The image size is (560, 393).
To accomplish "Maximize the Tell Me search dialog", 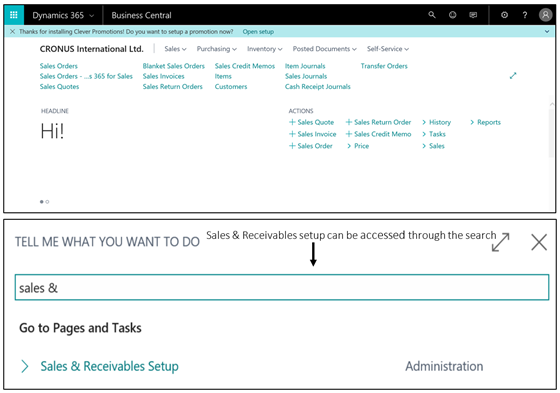I will (500, 242).
